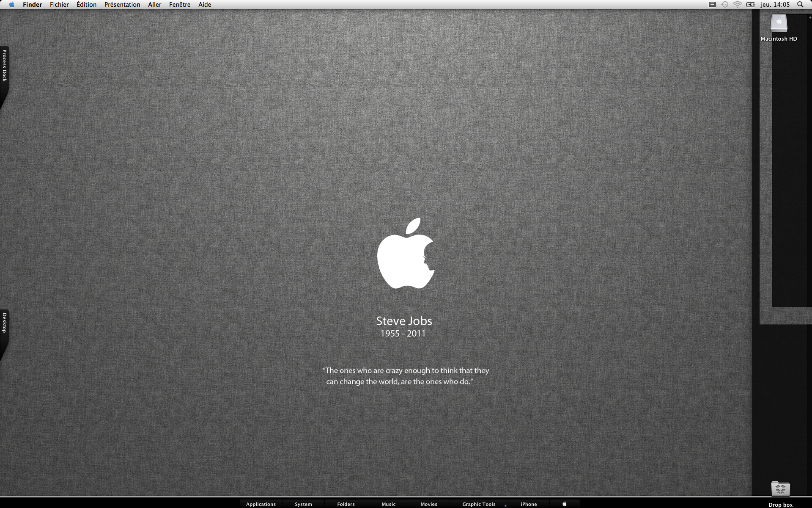Open the Aller menu
The image size is (812, 508).
coord(155,5)
